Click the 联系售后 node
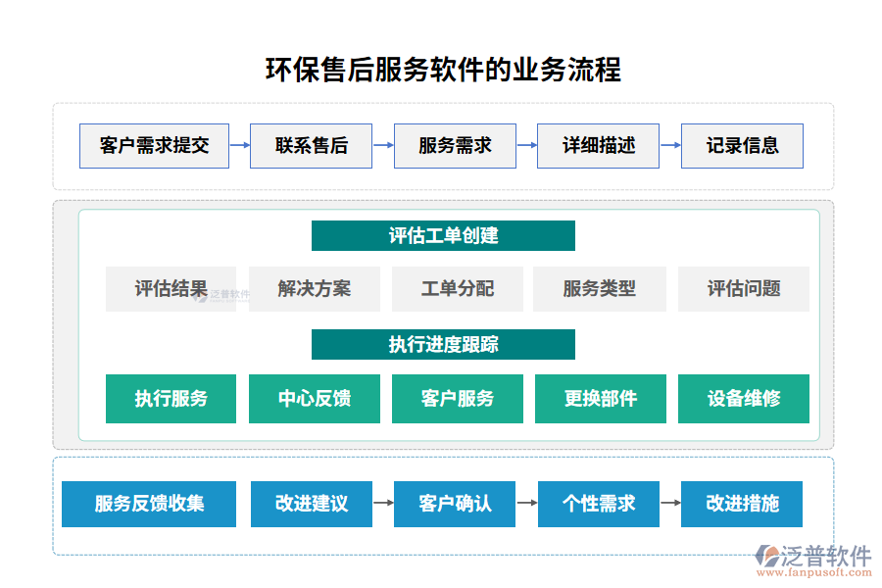882x588 pixels. (x=312, y=145)
